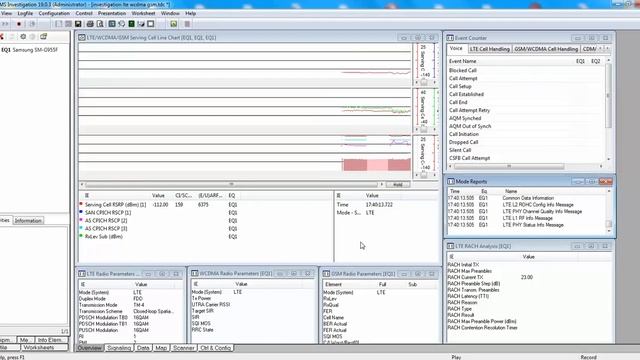This screenshot has width=640, height=360.
Task: Open the Help menu
Action: 191,13
